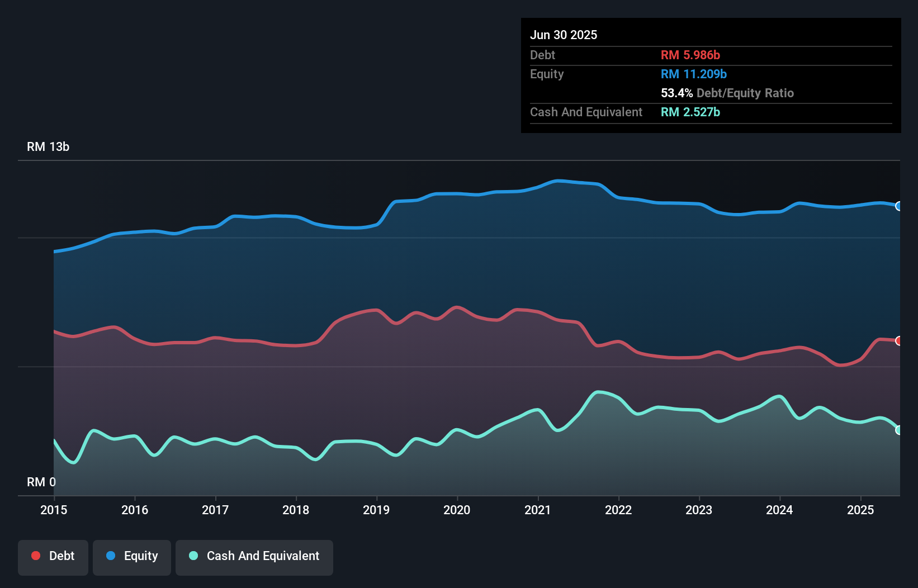Click the 53.4% Debt/Equity Ratio text
This screenshot has width=918, height=588.
pos(727,93)
